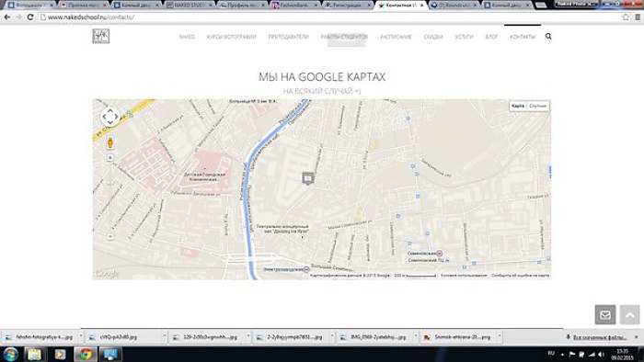Reload the page in the browser
Screen dimensions: 644x362
pos(30,17)
